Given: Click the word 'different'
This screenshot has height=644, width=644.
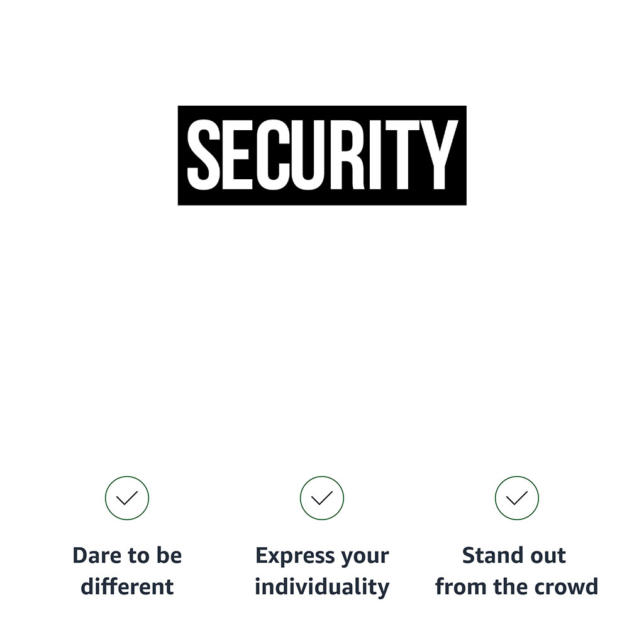Looking at the screenshot, I should (x=127, y=586).
